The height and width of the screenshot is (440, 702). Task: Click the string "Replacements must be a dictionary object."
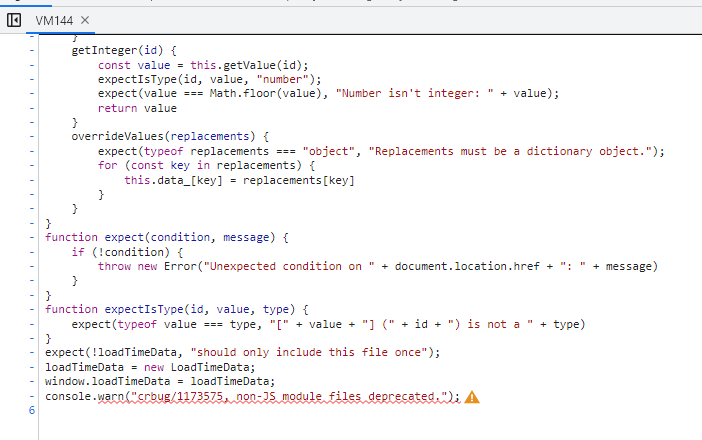click(510, 151)
